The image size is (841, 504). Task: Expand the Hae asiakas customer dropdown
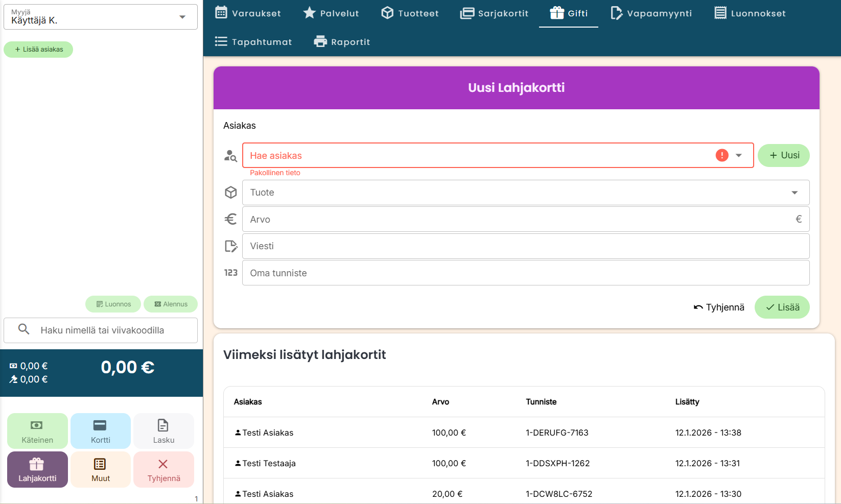click(x=739, y=155)
